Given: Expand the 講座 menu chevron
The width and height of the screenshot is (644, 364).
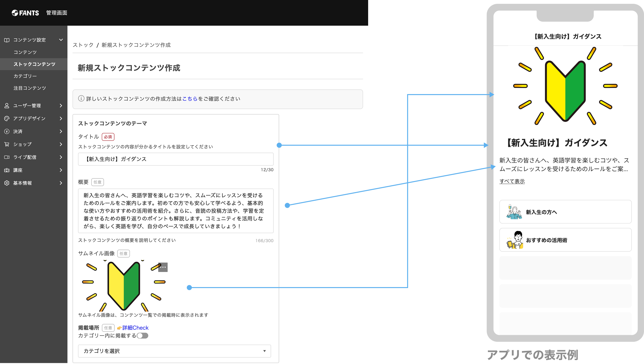Looking at the screenshot, I should click(x=61, y=170).
